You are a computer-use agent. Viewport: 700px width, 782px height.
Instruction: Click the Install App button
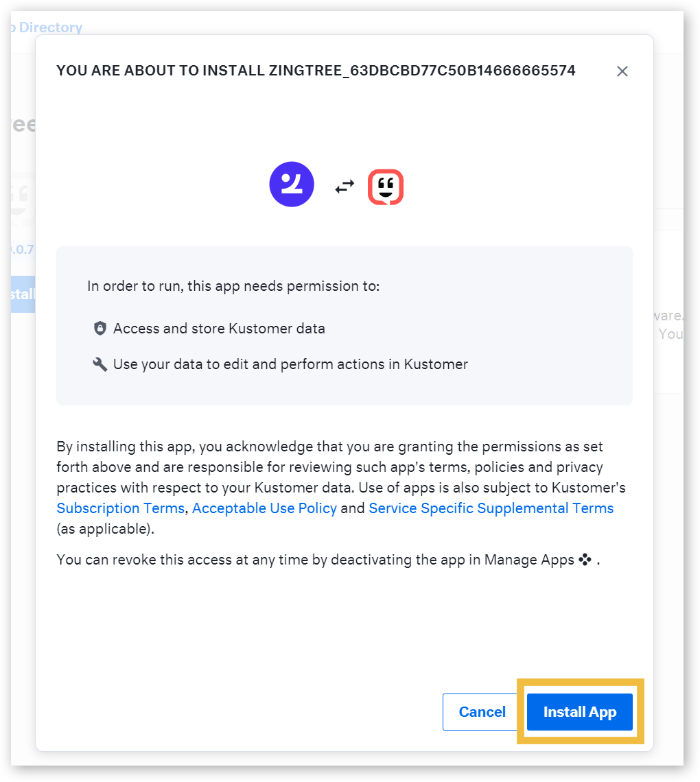point(579,711)
